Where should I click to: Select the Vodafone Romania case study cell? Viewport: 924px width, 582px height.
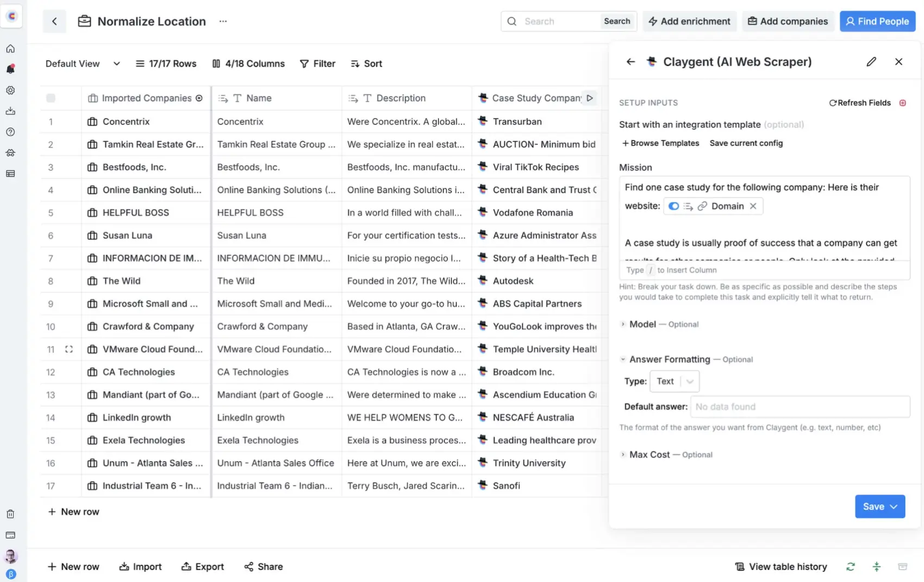[x=536, y=213]
